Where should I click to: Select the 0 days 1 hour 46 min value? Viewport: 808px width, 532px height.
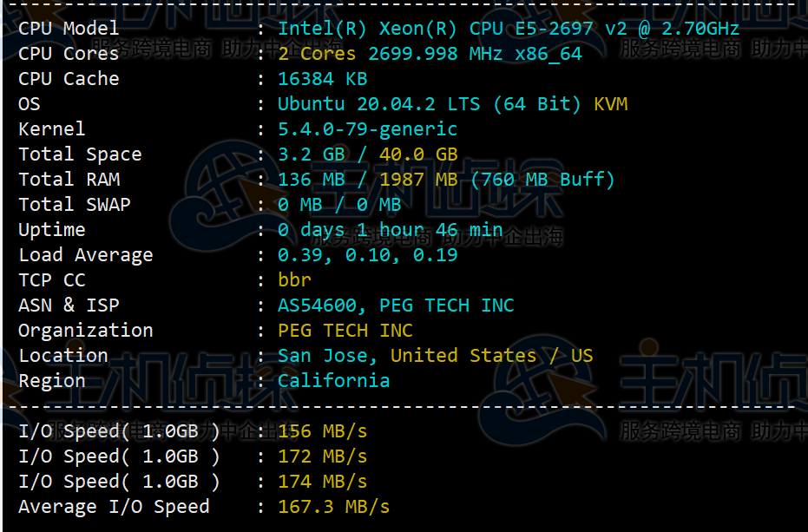[x=390, y=230]
